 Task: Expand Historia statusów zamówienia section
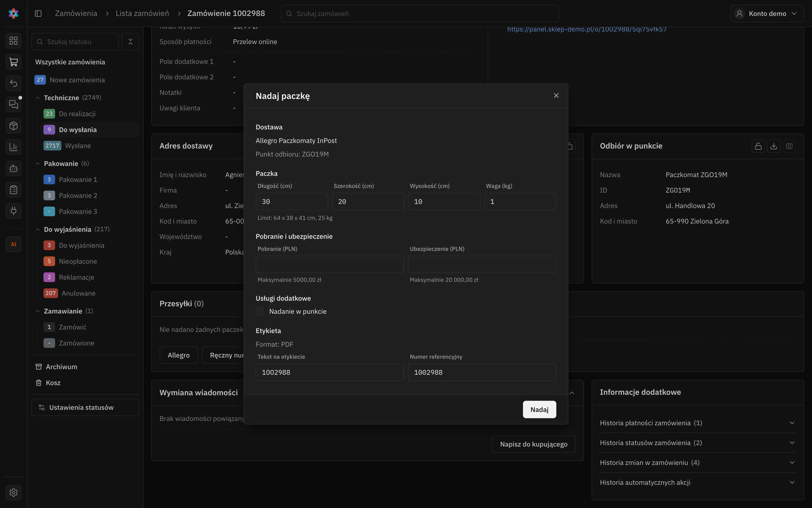[x=698, y=443]
